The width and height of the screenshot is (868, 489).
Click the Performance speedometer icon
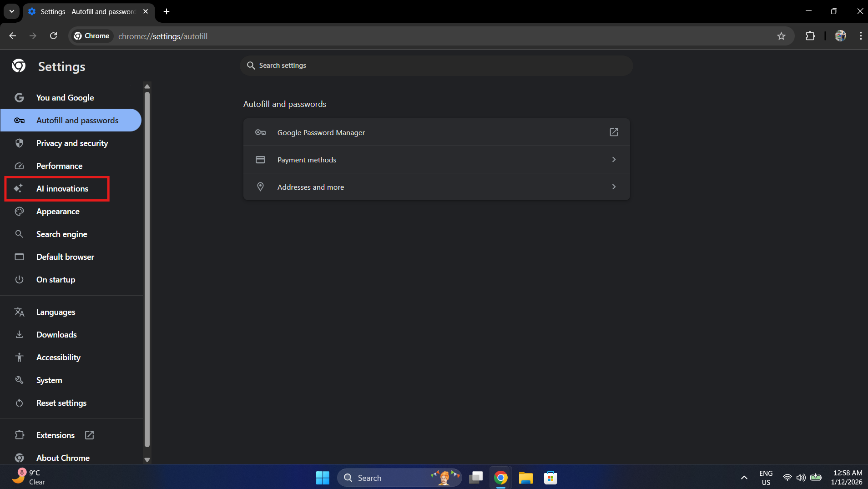point(20,166)
